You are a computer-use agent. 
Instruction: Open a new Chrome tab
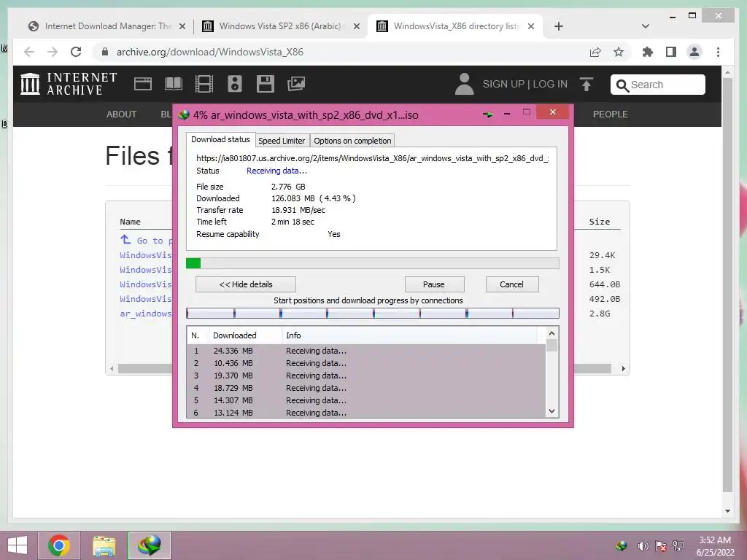click(x=559, y=26)
